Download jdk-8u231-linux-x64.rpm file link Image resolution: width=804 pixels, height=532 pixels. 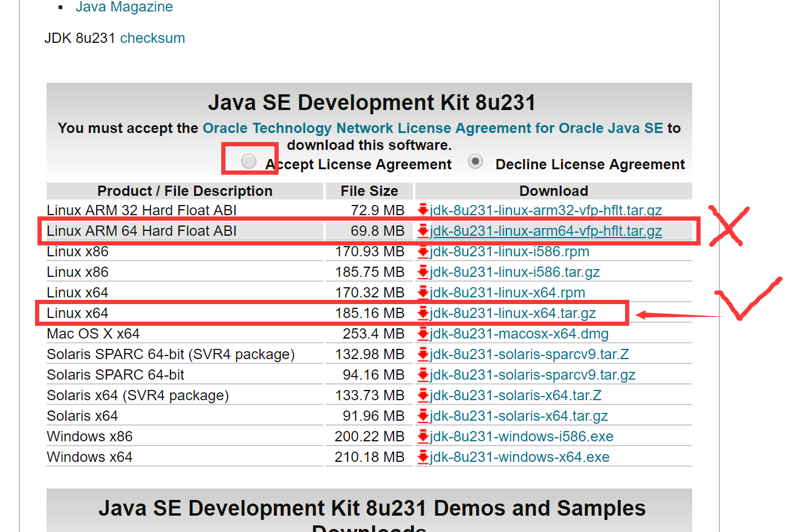click(507, 293)
